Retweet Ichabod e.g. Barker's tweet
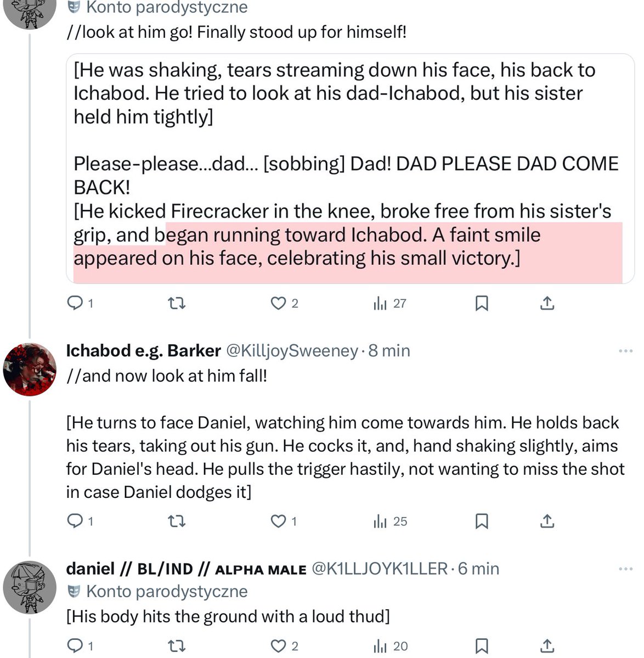The width and height of the screenshot is (644, 658). pyautogui.click(x=176, y=521)
